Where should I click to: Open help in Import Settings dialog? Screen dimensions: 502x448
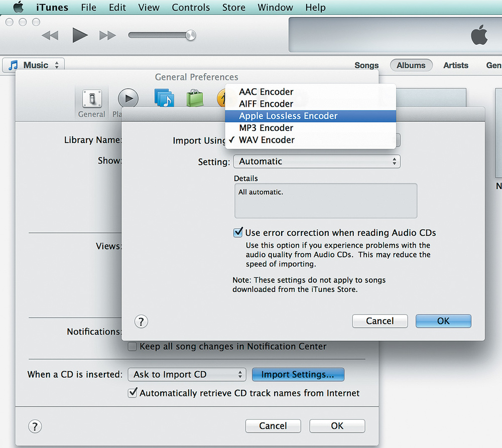pos(141,321)
